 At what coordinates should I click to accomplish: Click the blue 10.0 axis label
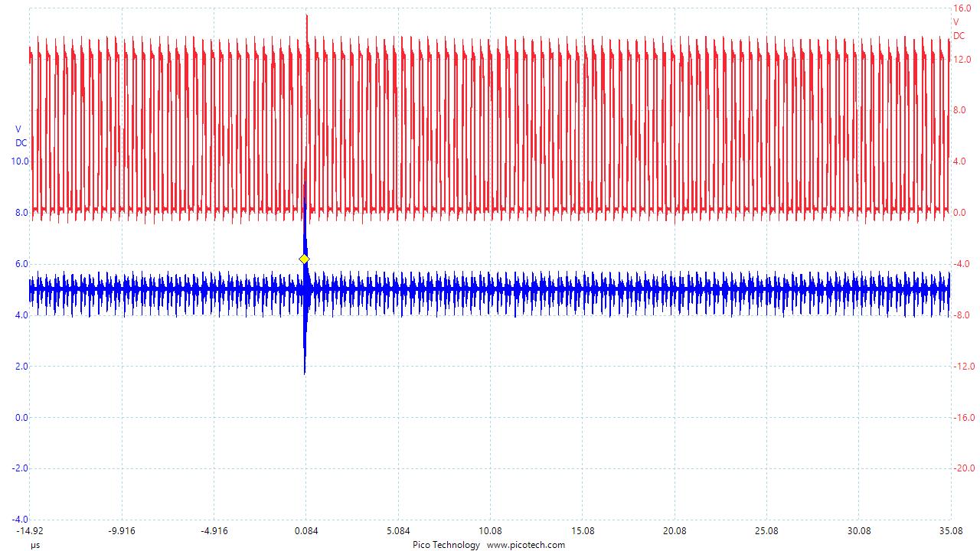(19, 161)
